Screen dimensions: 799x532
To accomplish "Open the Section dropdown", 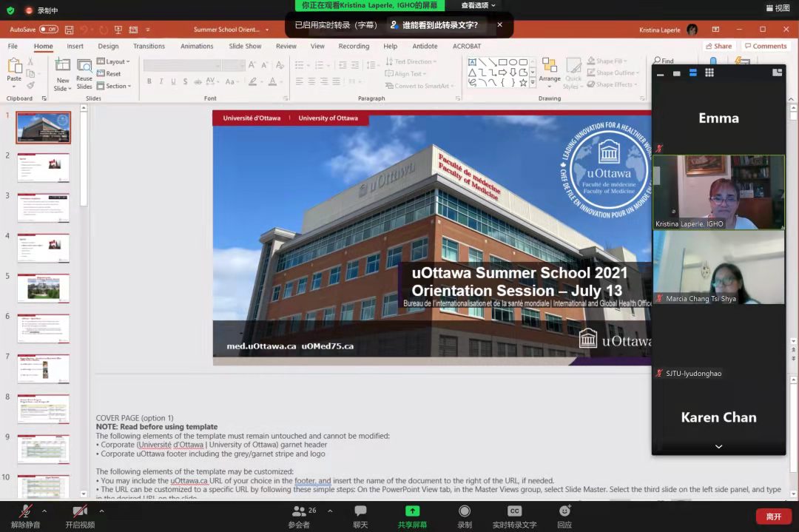I will 114,86.
